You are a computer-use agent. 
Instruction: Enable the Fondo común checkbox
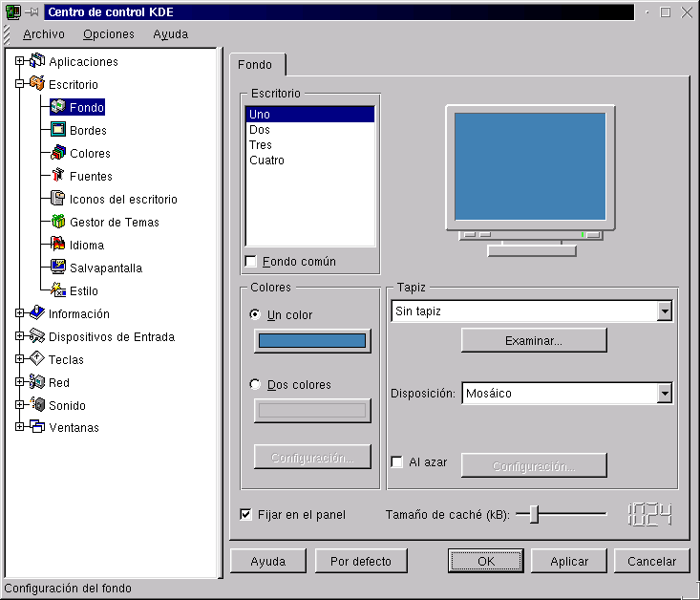point(251,262)
